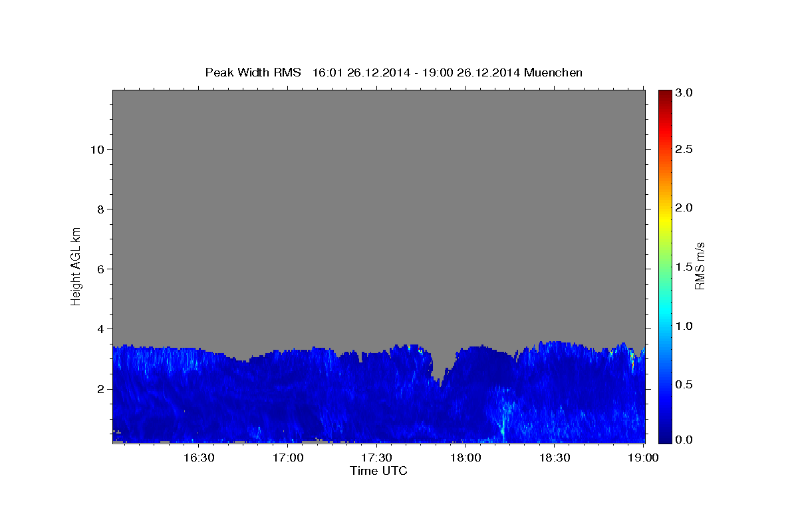Click the 19:00 time tick label
The width and height of the screenshot is (798, 532).
644,458
